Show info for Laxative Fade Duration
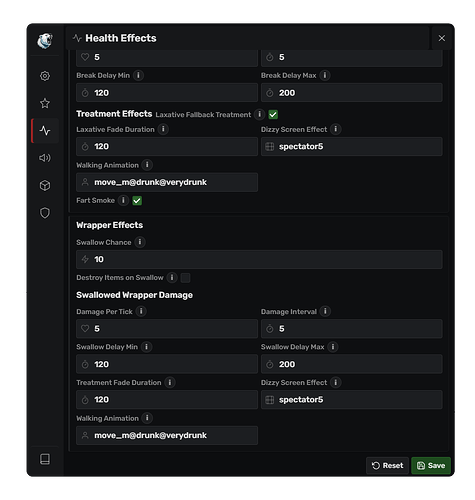This screenshot has width=475, height=500. tap(163, 129)
